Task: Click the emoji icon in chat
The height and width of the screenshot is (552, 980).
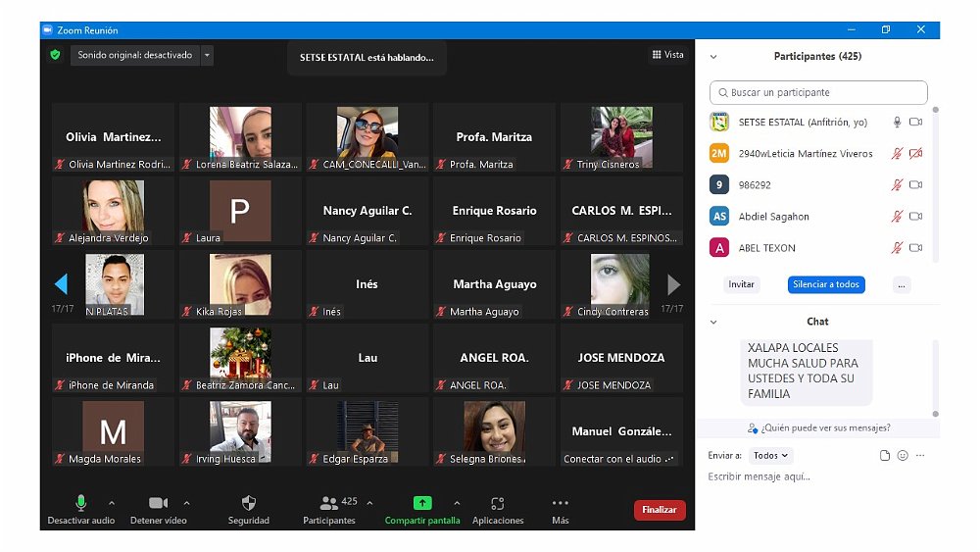Action: (903, 456)
